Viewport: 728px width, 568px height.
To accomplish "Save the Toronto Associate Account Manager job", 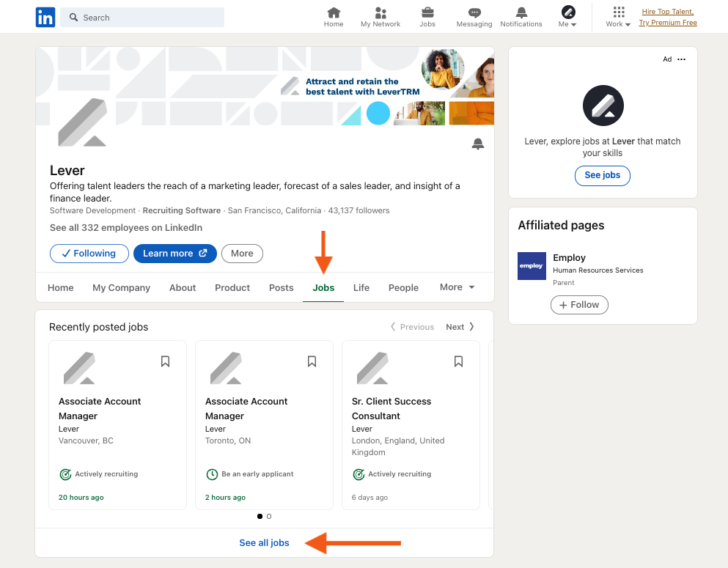I will coord(312,361).
